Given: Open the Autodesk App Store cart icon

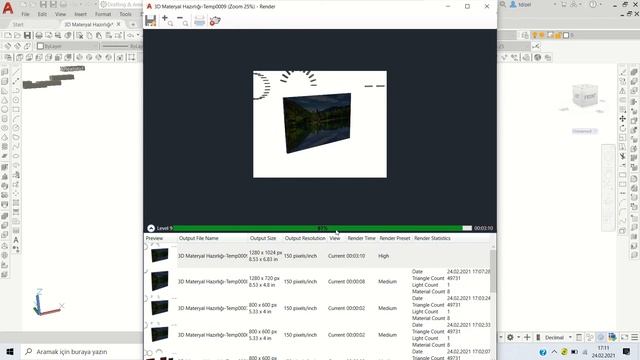Looking at the screenshot, I should [564, 4].
